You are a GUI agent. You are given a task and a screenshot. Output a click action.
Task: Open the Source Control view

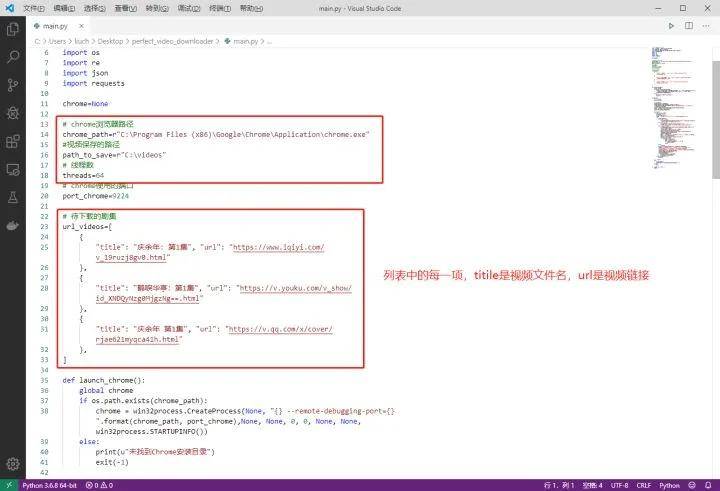tap(13, 85)
